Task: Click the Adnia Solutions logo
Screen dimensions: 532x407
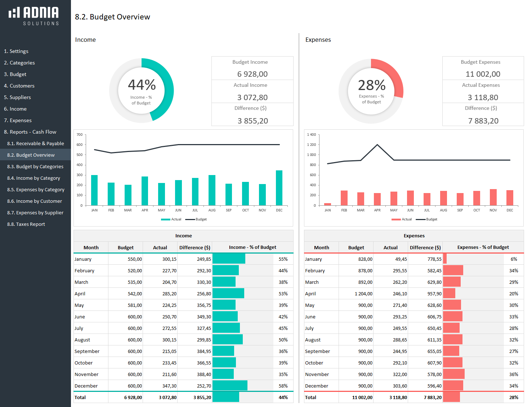Action: (33, 16)
